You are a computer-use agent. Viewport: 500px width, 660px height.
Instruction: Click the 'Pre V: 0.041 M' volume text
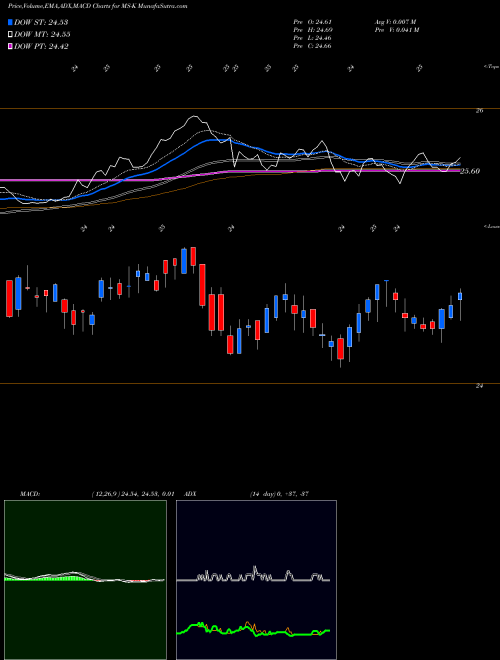(396, 30)
